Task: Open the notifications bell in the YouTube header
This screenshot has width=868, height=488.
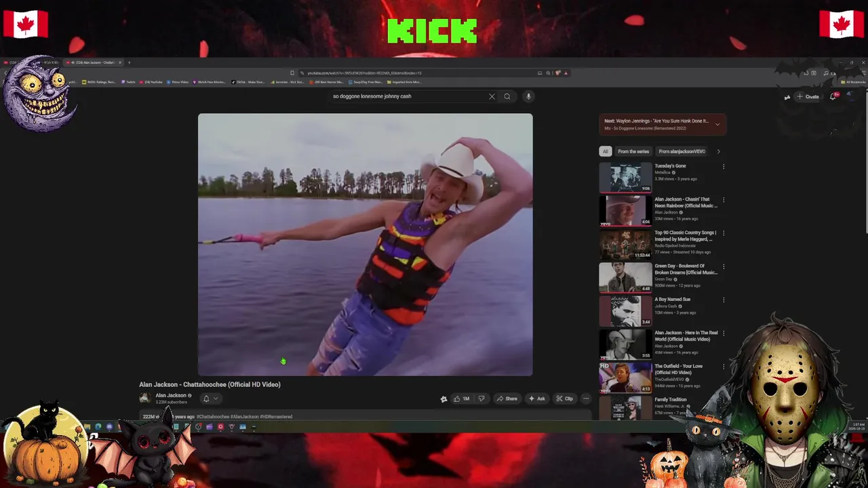Action: 834,96
